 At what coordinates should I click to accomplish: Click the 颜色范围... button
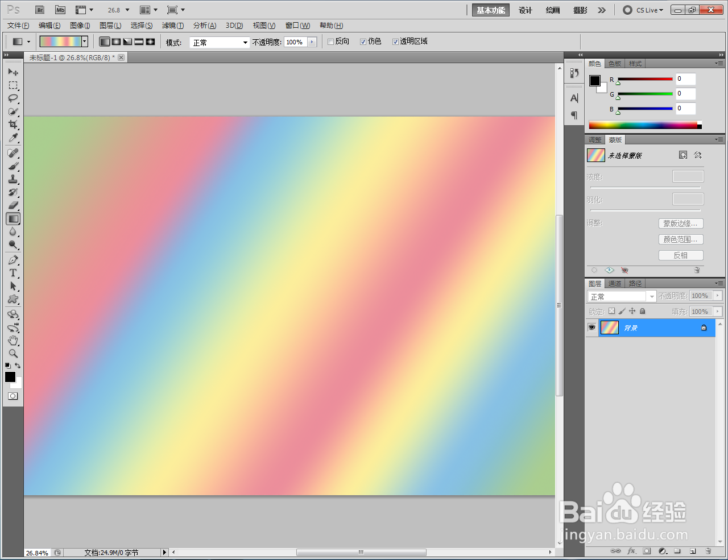pyautogui.click(x=681, y=239)
